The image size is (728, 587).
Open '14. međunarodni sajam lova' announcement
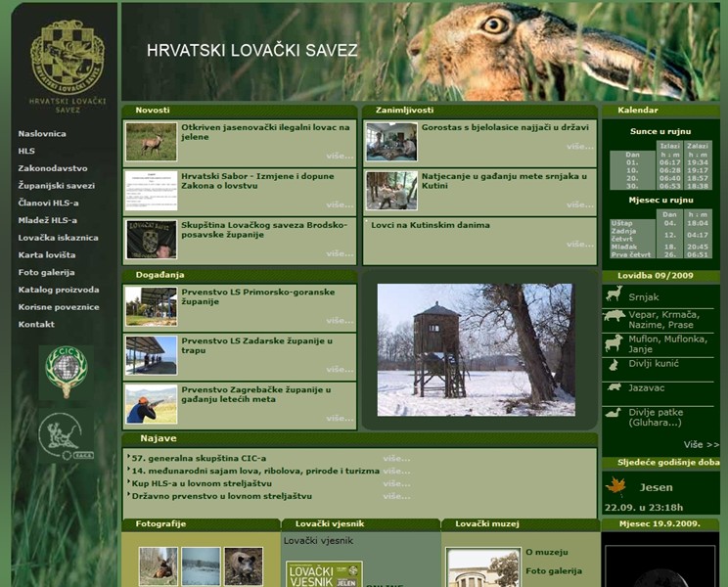(255, 471)
